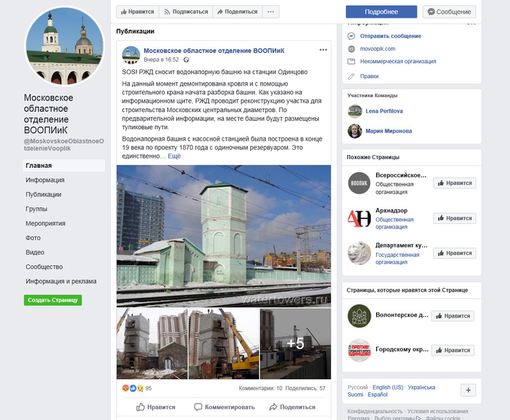Click the ВООПИК round logo icon

point(359,183)
